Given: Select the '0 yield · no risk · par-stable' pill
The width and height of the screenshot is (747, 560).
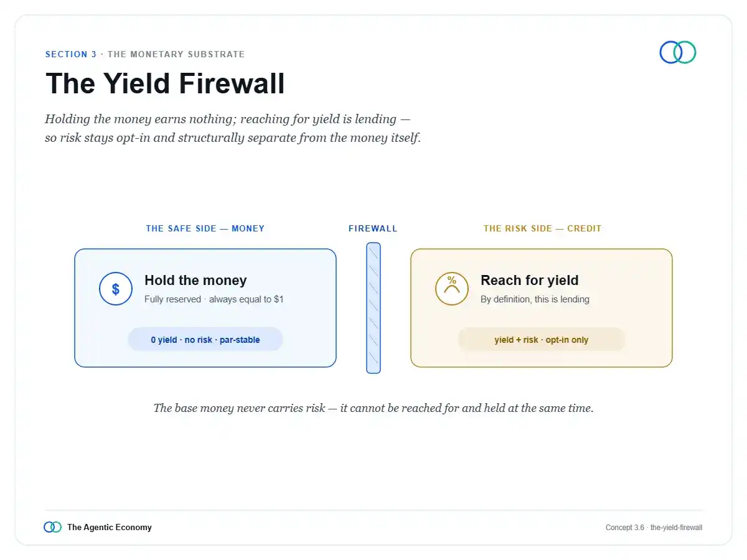Looking at the screenshot, I should pos(205,340).
